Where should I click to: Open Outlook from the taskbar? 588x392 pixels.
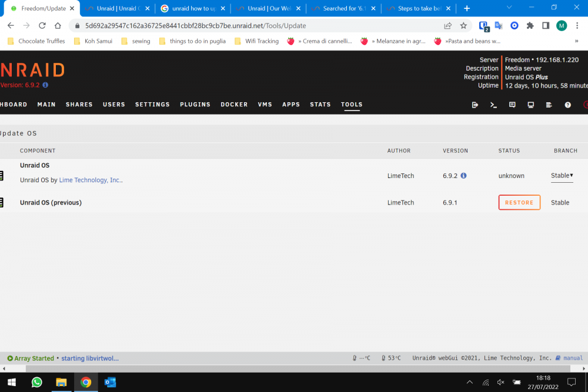coord(110,382)
